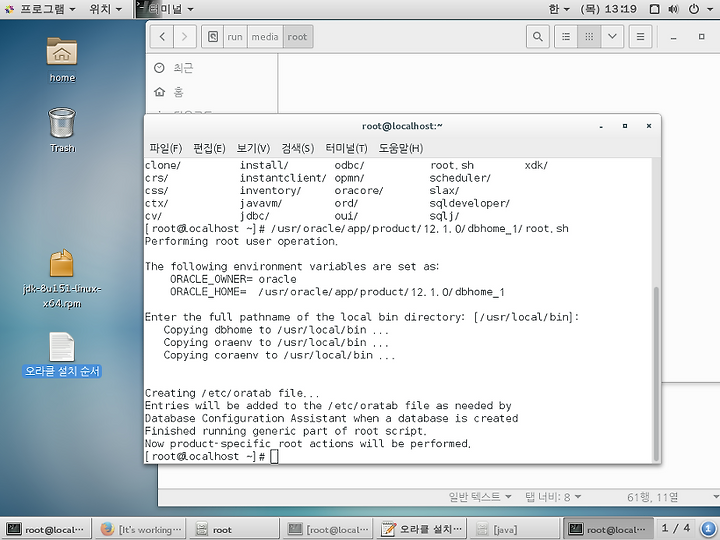The width and height of the screenshot is (720, 540).
Task: Open the 한 input method dropdown
Action: pyautogui.click(x=559, y=9)
